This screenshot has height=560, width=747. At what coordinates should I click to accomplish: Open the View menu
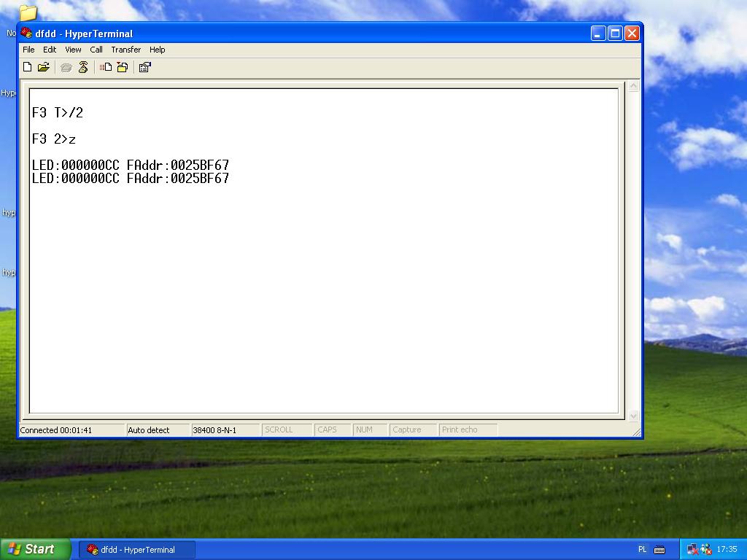pos(73,50)
